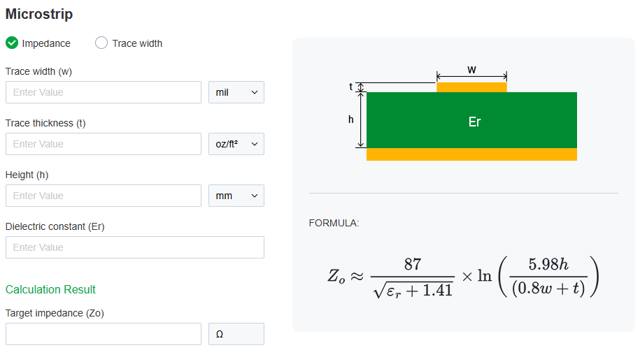Click the Height (h) input field

click(104, 196)
